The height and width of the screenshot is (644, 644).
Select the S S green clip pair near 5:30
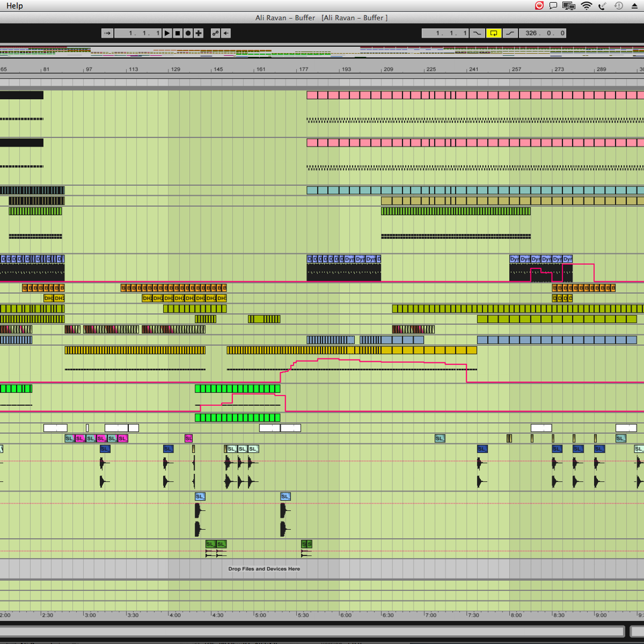coord(307,544)
